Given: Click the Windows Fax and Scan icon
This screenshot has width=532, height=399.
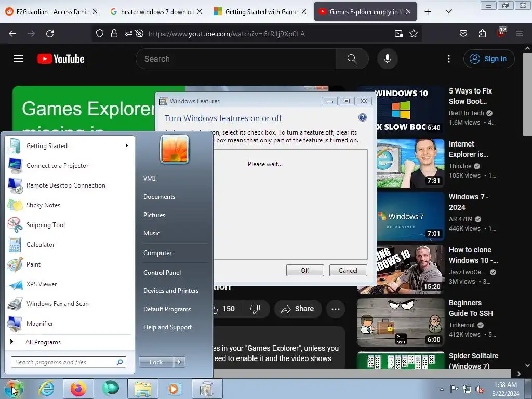Looking at the screenshot, I should coord(15,304).
